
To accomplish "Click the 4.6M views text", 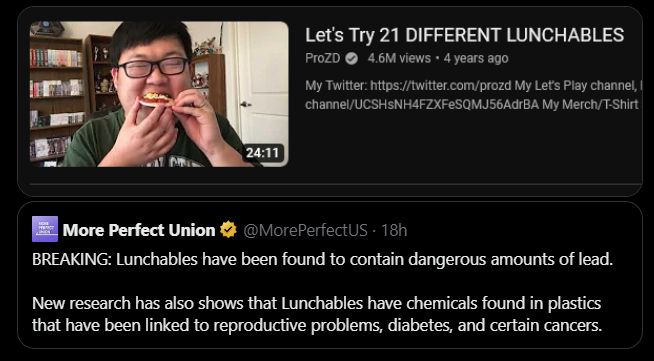I will click(399, 58).
